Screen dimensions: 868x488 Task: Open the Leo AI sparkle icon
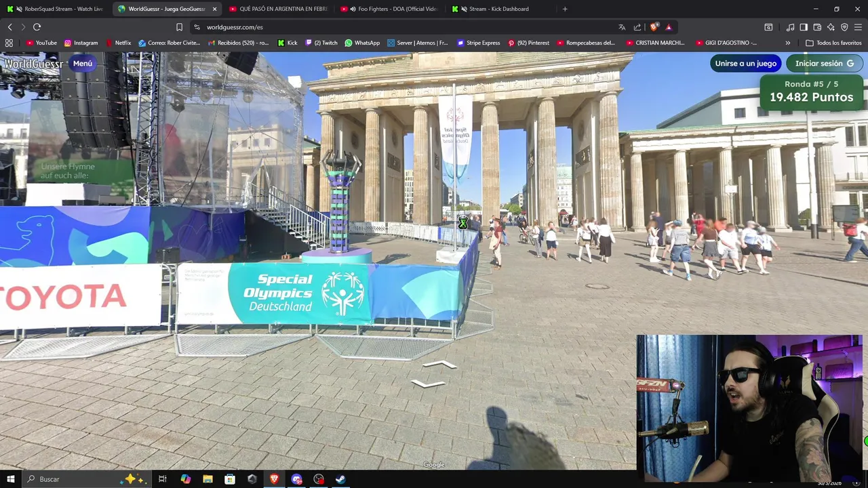(x=831, y=27)
